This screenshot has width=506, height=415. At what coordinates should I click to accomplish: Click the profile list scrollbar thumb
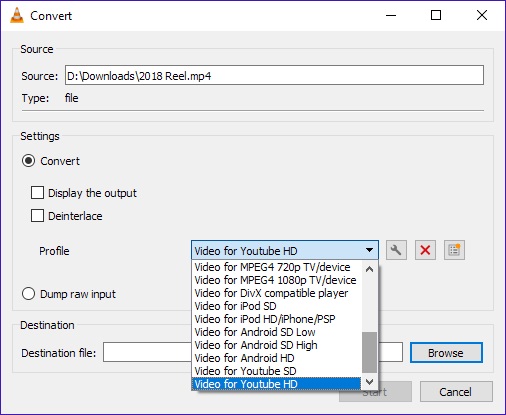point(369,352)
